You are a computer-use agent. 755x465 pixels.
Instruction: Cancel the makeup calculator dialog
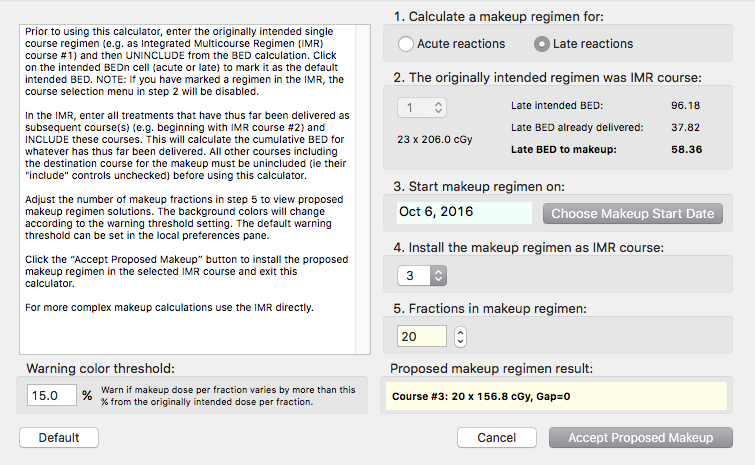point(497,438)
